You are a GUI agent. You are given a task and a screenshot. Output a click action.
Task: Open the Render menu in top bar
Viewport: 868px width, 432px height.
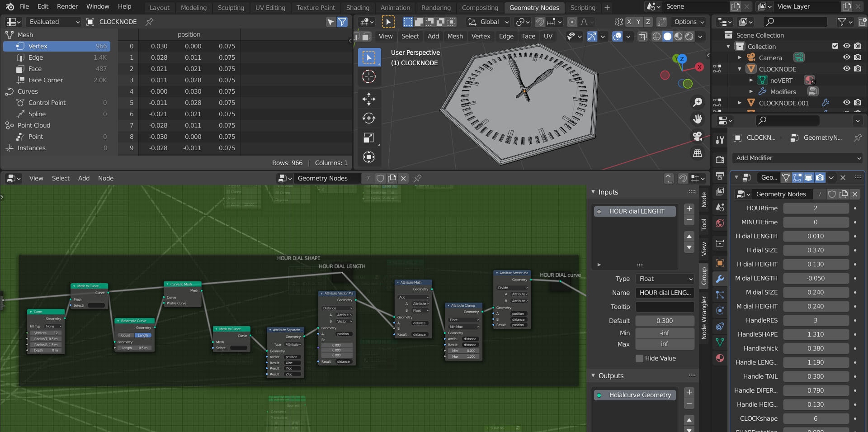(67, 6)
